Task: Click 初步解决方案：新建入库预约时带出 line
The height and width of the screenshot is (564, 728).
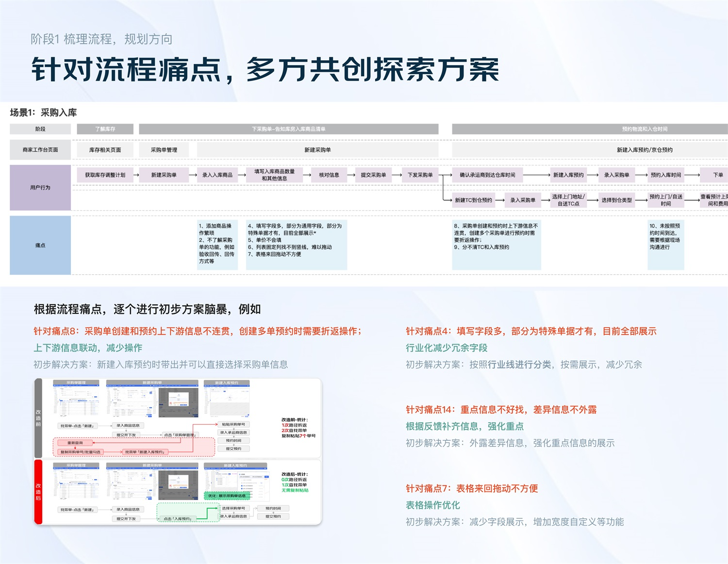Action: tap(161, 365)
